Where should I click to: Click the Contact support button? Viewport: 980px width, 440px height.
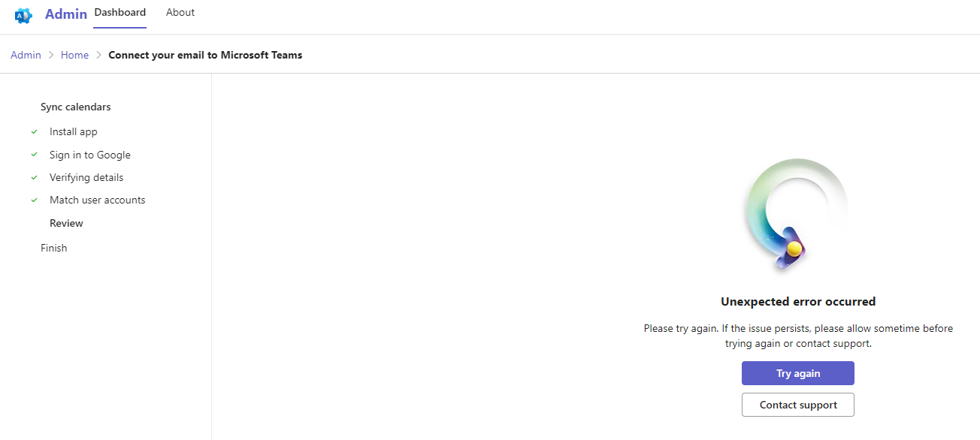pyautogui.click(x=798, y=405)
